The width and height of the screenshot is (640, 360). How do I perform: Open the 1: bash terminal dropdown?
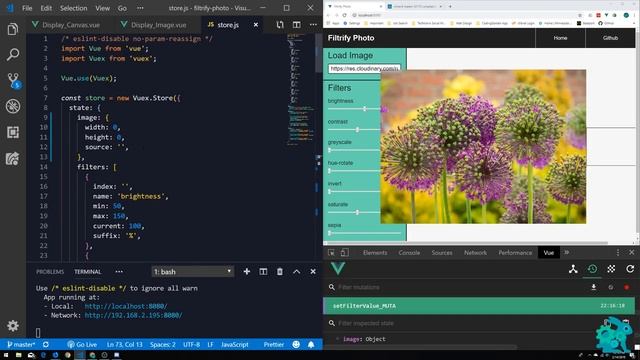click(x=193, y=271)
